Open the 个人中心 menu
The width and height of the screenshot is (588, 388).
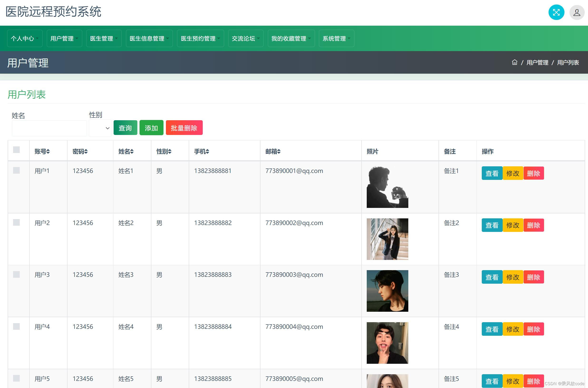pos(24,38)
